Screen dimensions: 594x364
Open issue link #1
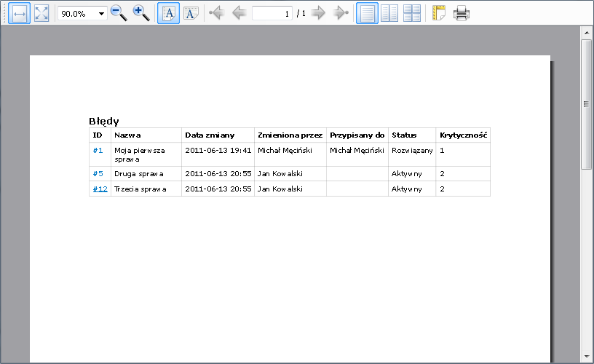tap(98, 150)
